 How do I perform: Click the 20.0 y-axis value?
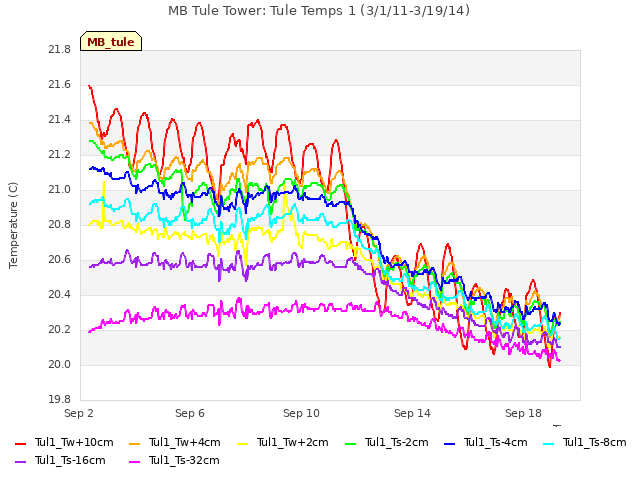pos(60,364)
